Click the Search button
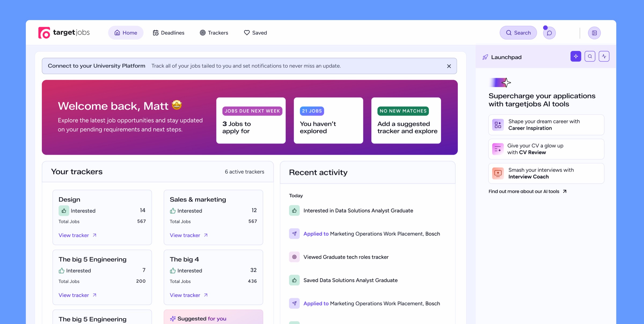This screenshot has height=324, width=644. coord(518,33)
